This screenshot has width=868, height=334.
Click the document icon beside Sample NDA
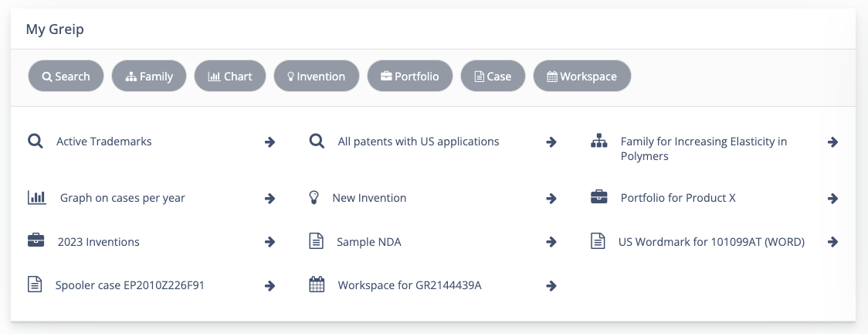[316, 242]
